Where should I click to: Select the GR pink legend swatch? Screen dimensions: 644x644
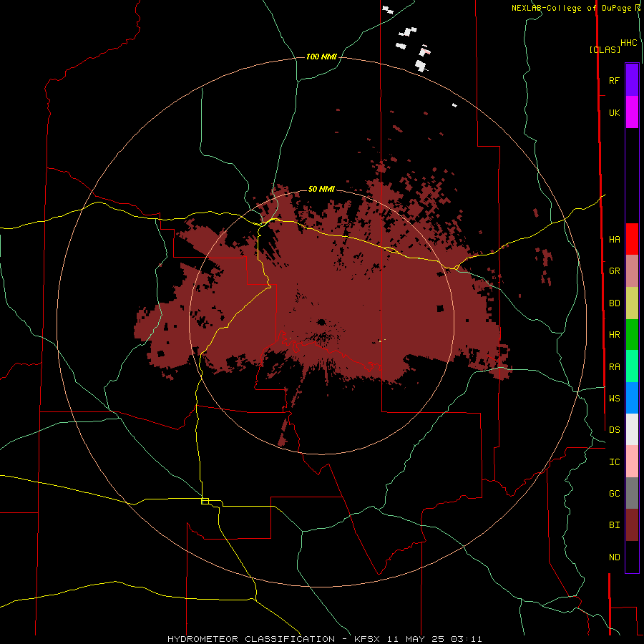click(x=632, y=271)
